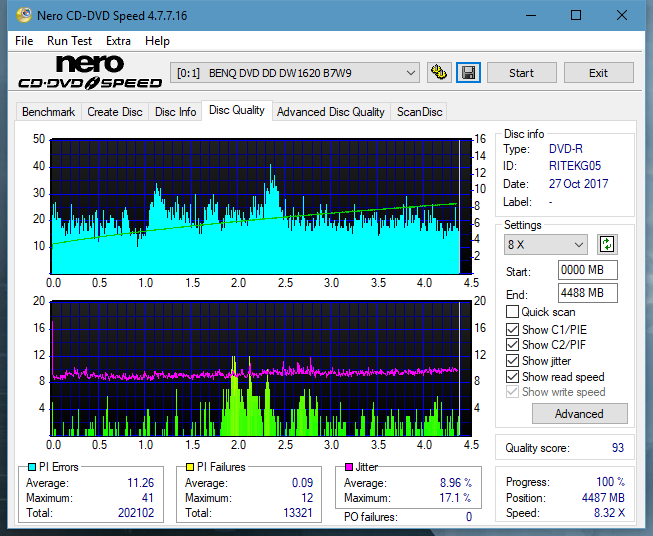Uncheck Show C2/PIF

point(512,344)
